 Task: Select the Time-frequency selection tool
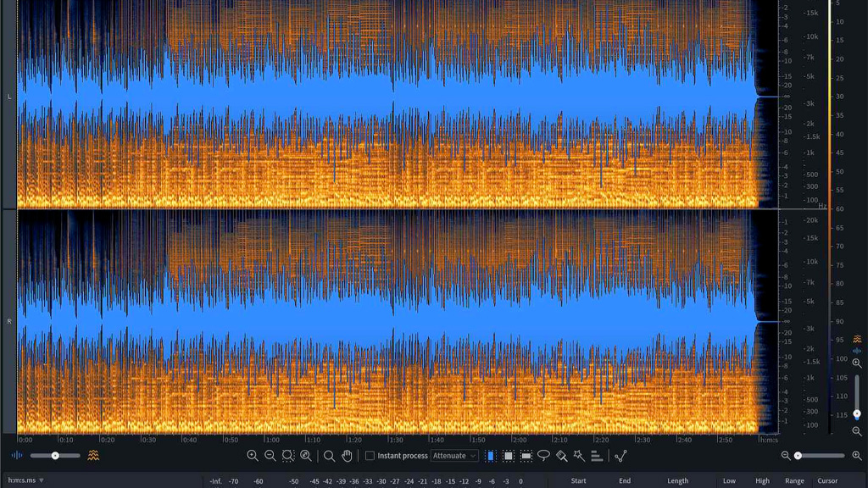coord(509,455)
